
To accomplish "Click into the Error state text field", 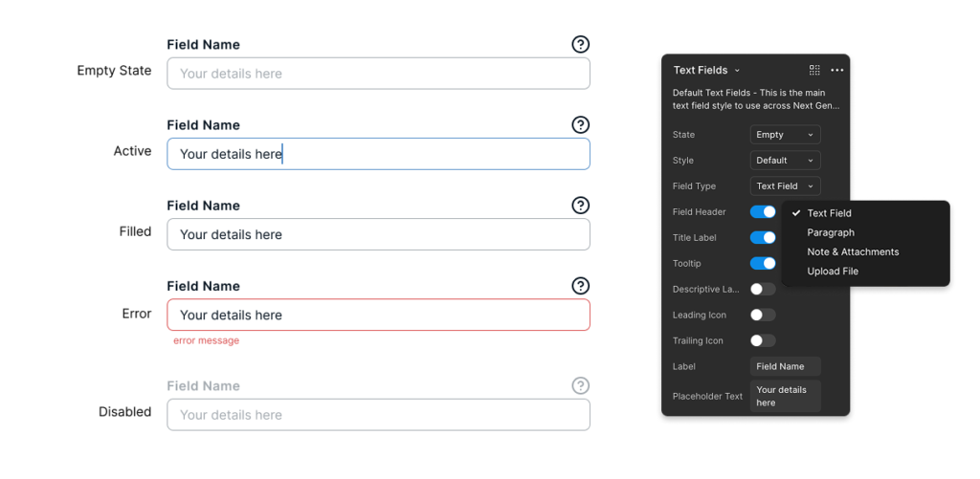I will [x=378, y=315].
